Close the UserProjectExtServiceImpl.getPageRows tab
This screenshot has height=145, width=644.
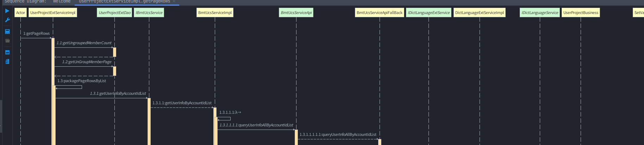click(x=174, y=1)
